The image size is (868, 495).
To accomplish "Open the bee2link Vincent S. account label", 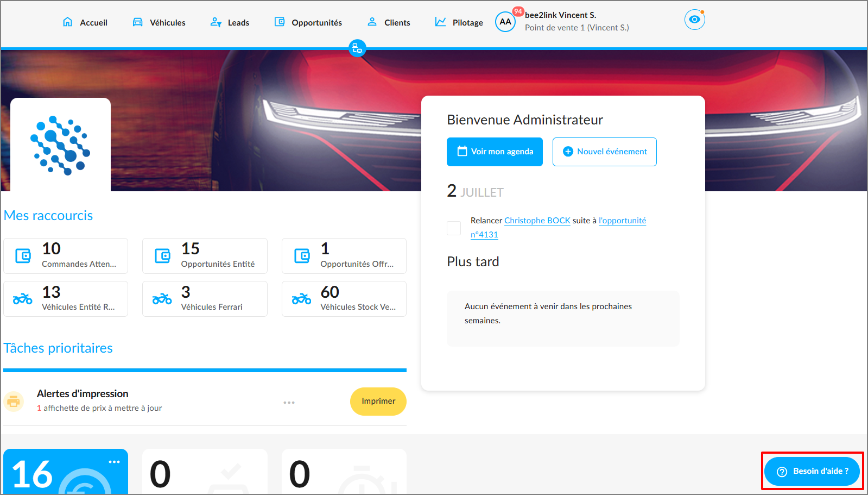I will click(561, 15).
